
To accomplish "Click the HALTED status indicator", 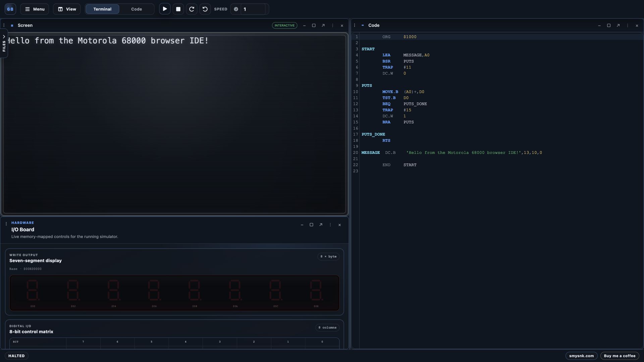I will (16, 356).
